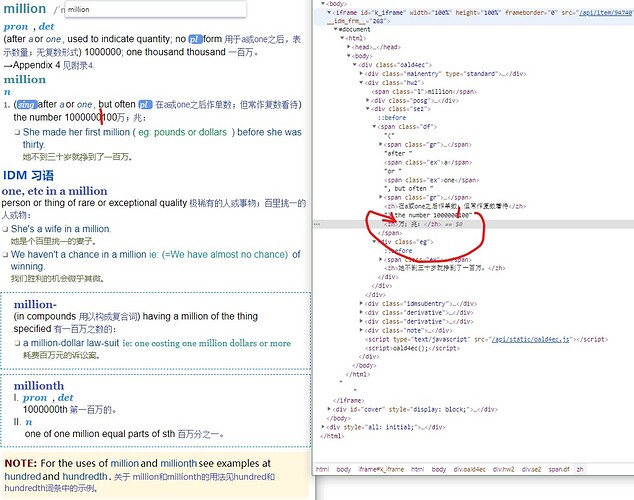Select the "the number 1000000100" text node
The width and height of the screenshot is (634, 500).
click(428, 215)
